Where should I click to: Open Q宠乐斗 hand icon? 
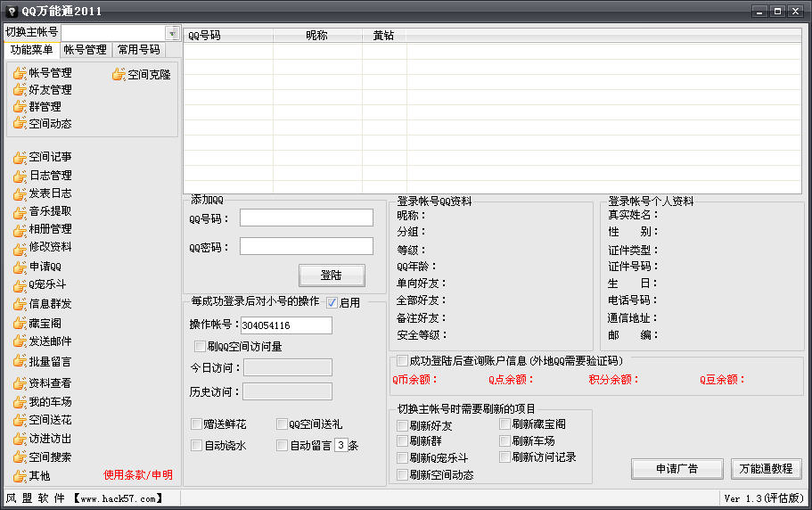click(20, 285)
